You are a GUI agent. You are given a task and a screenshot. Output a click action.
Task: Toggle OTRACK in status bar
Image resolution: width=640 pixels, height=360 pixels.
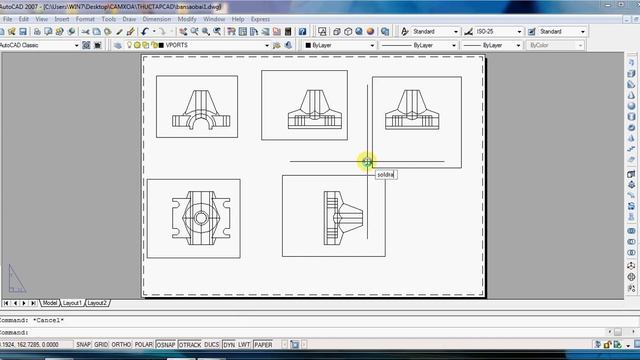190,345
